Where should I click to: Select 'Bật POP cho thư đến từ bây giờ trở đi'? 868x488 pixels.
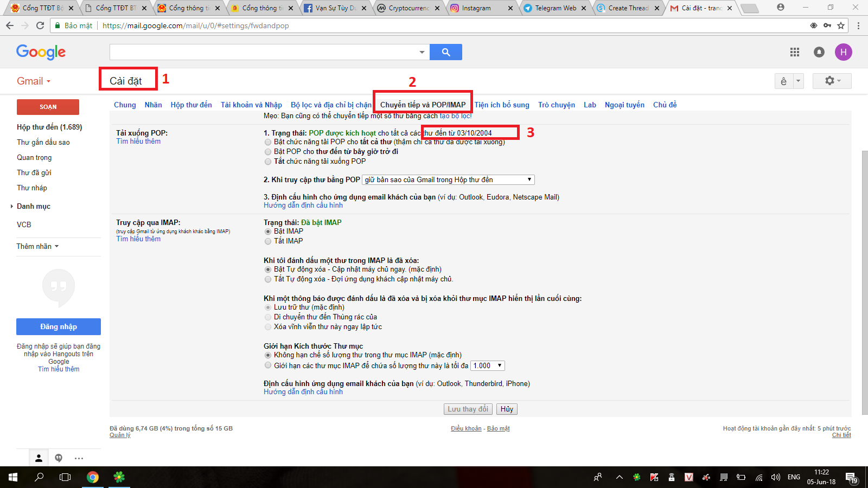click(x=268, y=152)
